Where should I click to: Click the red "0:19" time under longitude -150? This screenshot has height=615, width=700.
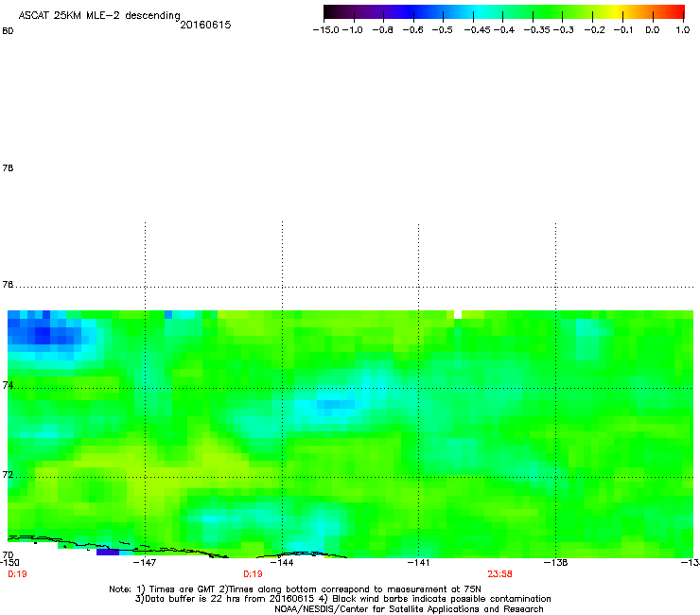17,574
